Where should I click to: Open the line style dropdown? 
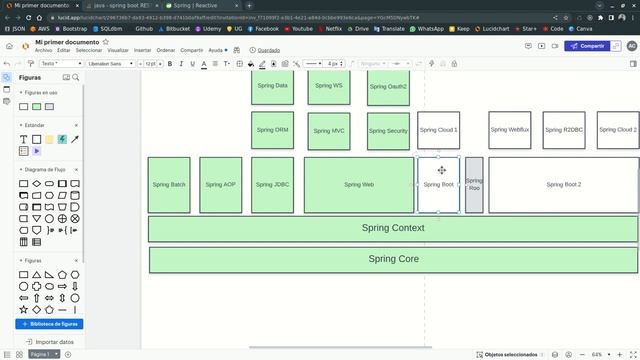pos(313,64)
